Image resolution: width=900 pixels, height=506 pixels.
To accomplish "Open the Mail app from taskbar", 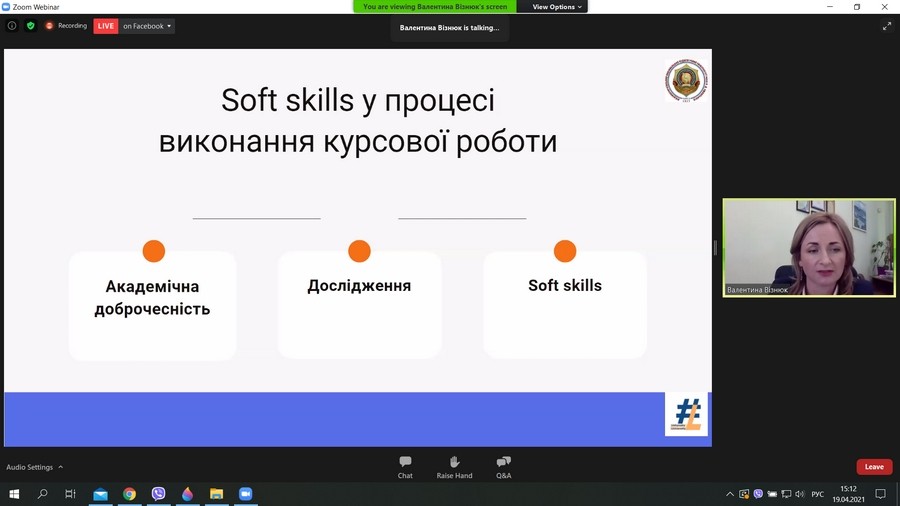I will coord(100,494).
